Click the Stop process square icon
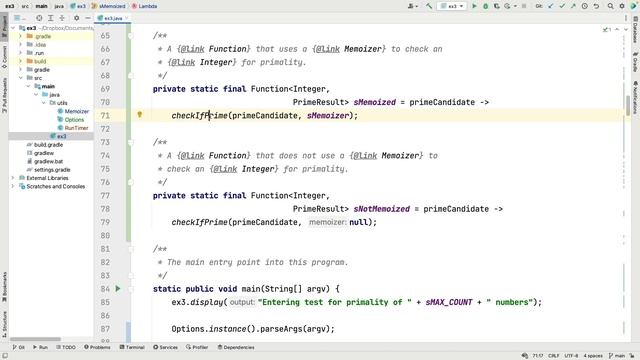Image resolution: width=640 pixels, height=360 pixels. click(524, 6)
